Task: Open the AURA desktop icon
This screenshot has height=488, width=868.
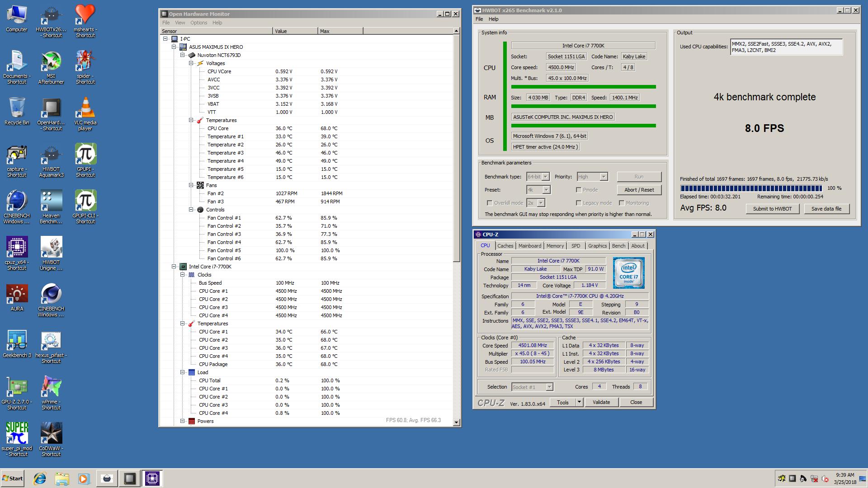Action: (17, 298)
